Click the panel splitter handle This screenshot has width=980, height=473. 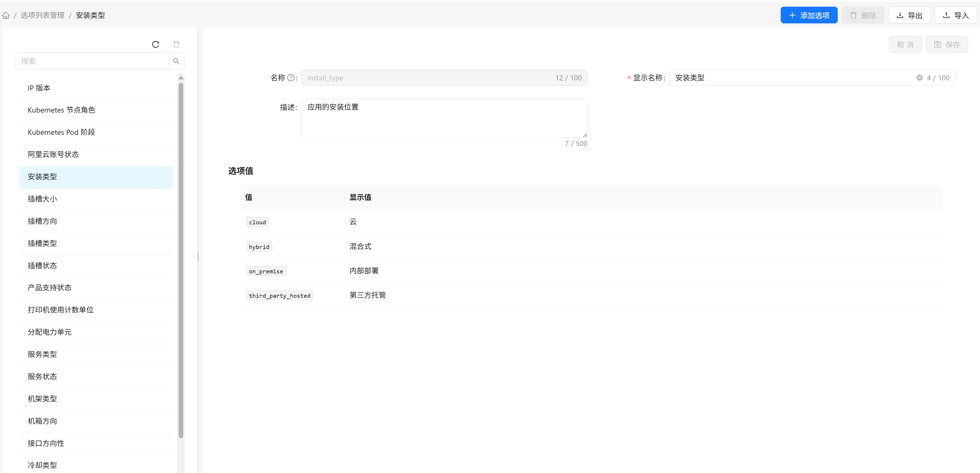tap(198, 256)
